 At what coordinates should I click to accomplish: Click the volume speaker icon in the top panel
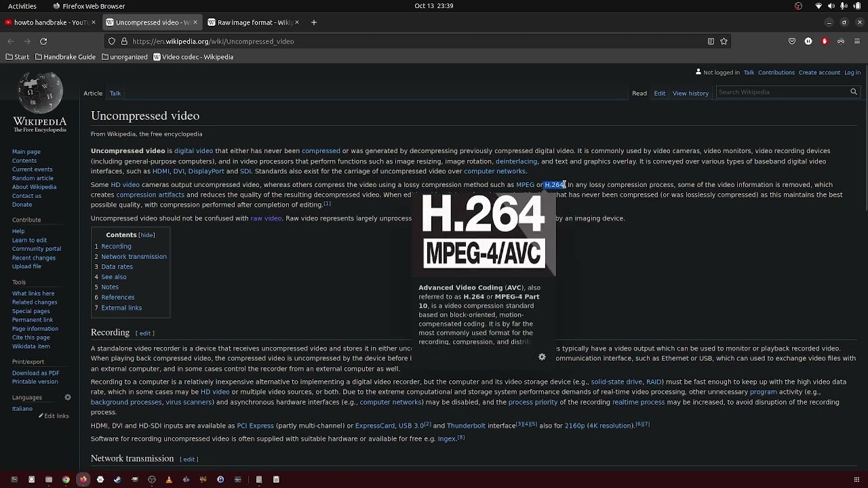click(831, 6)
